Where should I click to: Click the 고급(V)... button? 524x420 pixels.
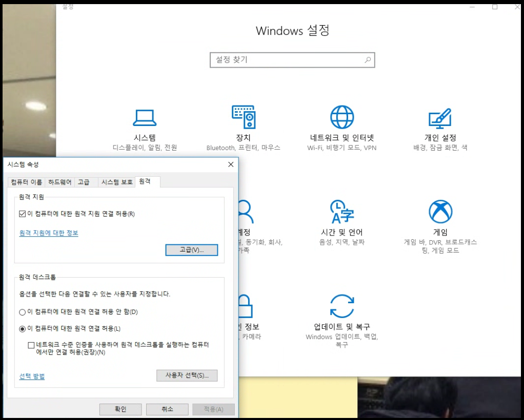(x=192, y=250)
